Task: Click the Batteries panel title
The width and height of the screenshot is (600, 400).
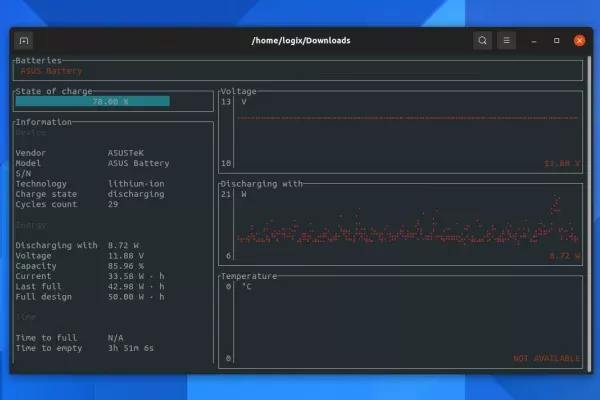Action: (38, 60)
